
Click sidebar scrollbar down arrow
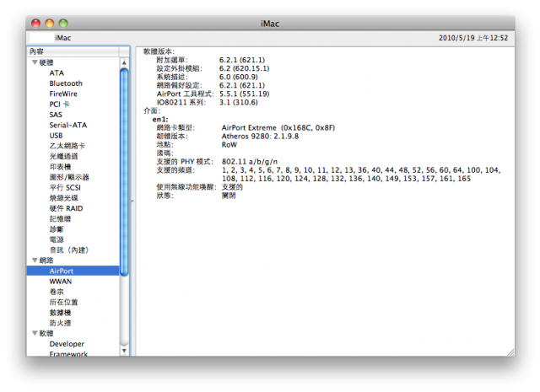pos(124,351)
